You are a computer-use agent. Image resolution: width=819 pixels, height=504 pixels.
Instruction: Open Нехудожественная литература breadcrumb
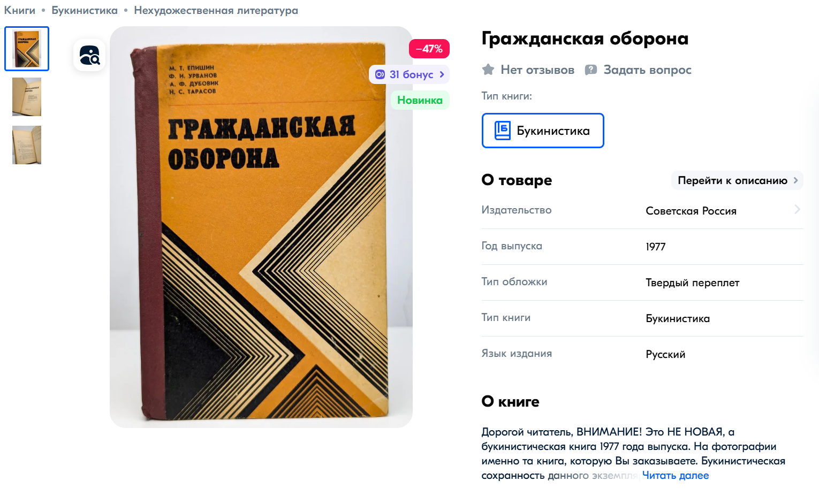coord(216,10)
